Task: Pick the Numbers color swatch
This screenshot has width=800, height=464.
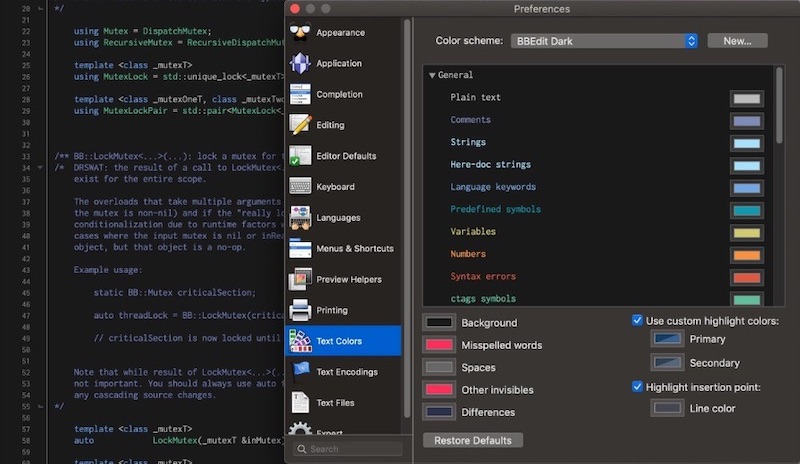Action: coord(746,255)
